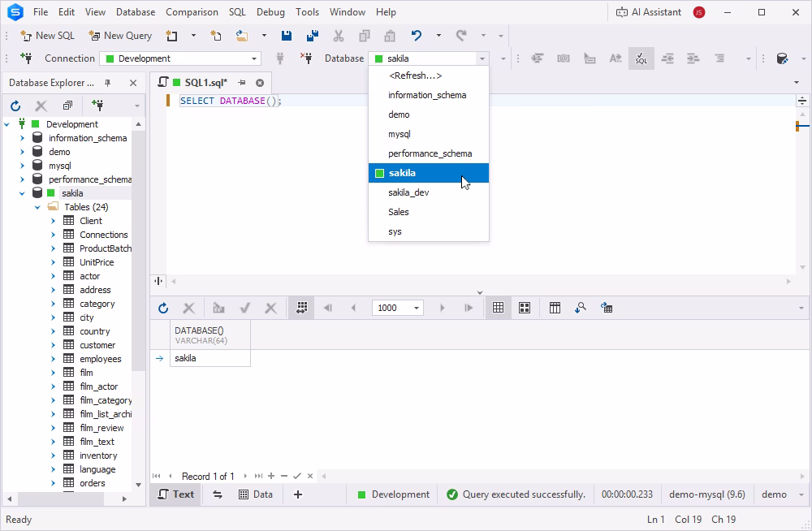The height and width of the screenshot is (531, 812).
Task: Click the New Query button
Action: point(120,36)
